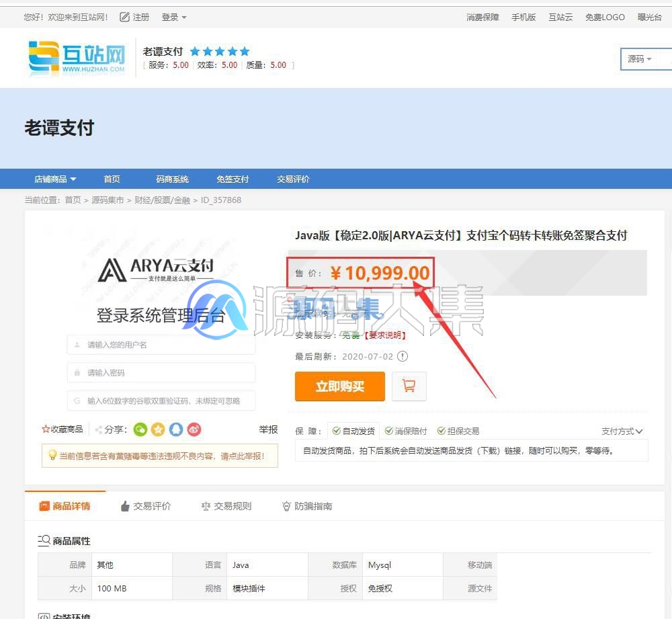Click 财经/股票/金融 breadcrumb link
The width and height of the screenshot is (672, 619).
coord(162,200)
